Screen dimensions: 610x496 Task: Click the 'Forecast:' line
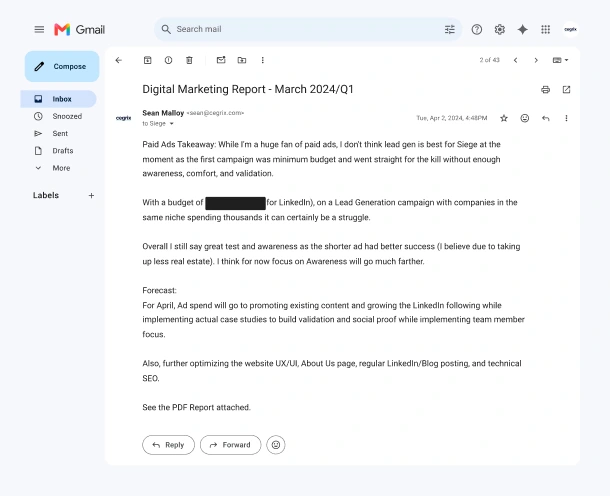pos(160,290)
